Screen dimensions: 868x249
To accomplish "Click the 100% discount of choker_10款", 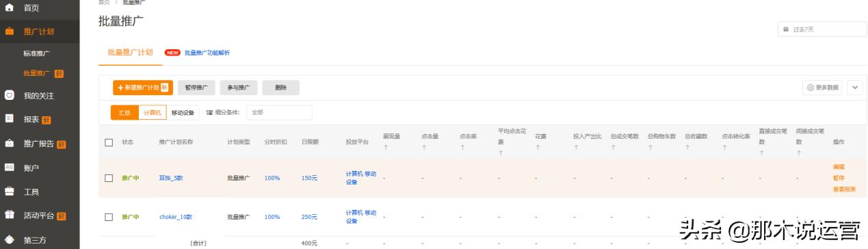I will [272, 217].
